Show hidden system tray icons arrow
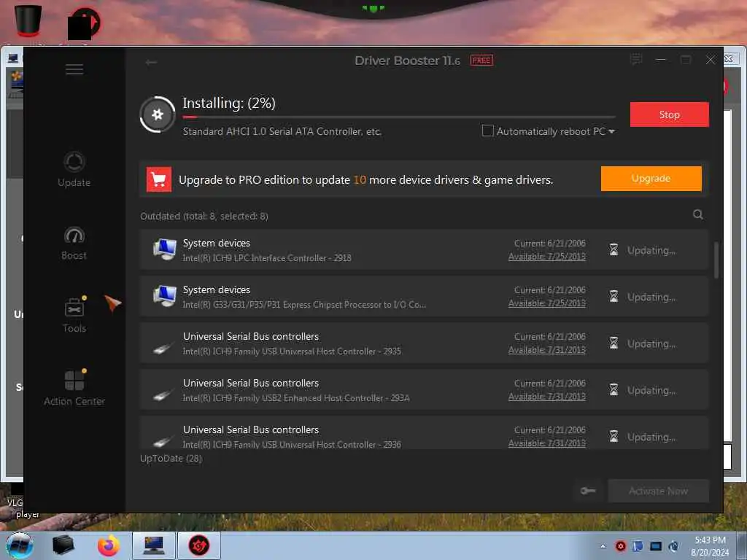This screenshot has height=560, width=747. (x=603, y=546)
